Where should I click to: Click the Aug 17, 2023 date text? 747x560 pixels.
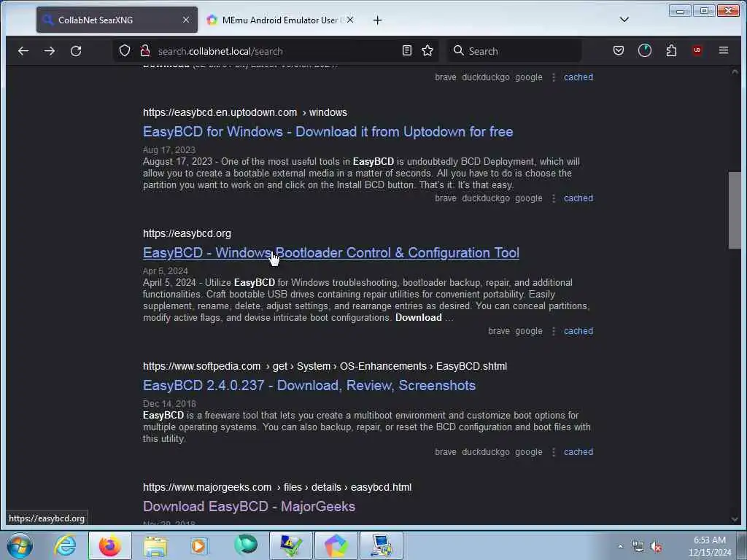169,150
